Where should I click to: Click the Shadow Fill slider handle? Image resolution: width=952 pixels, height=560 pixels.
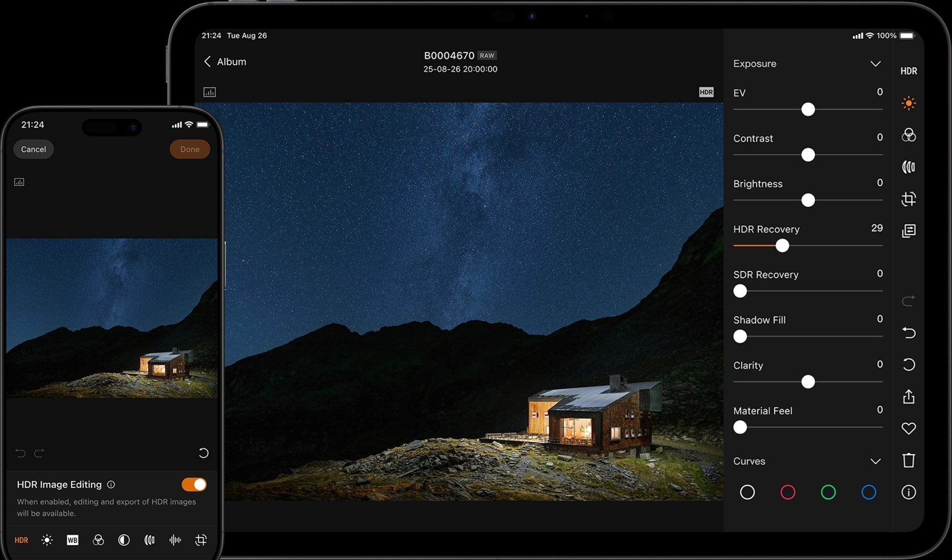click(x=740, y=336)
